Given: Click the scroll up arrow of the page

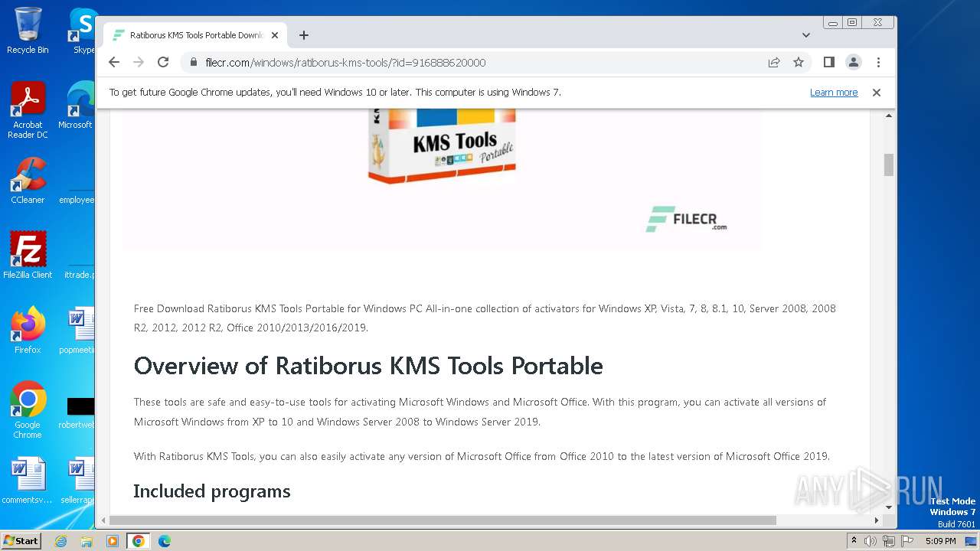Looking at the screenshot, I should (x=889, y=116).
